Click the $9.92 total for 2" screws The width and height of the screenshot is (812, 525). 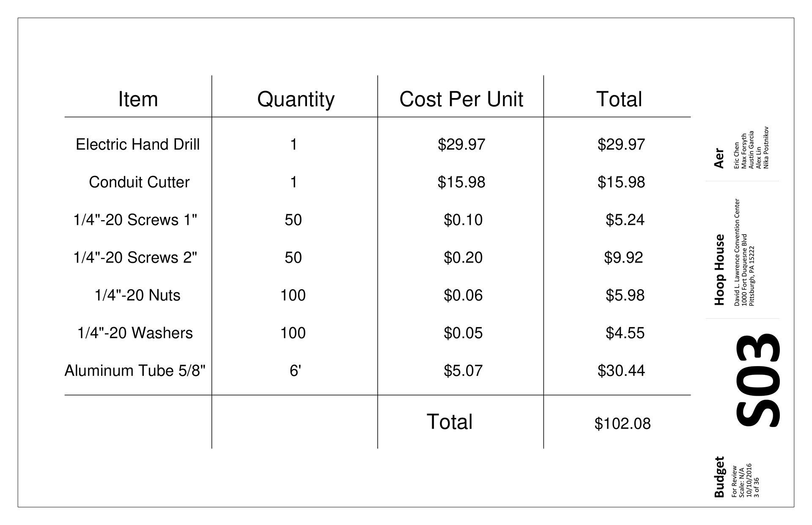pos(623,257)
